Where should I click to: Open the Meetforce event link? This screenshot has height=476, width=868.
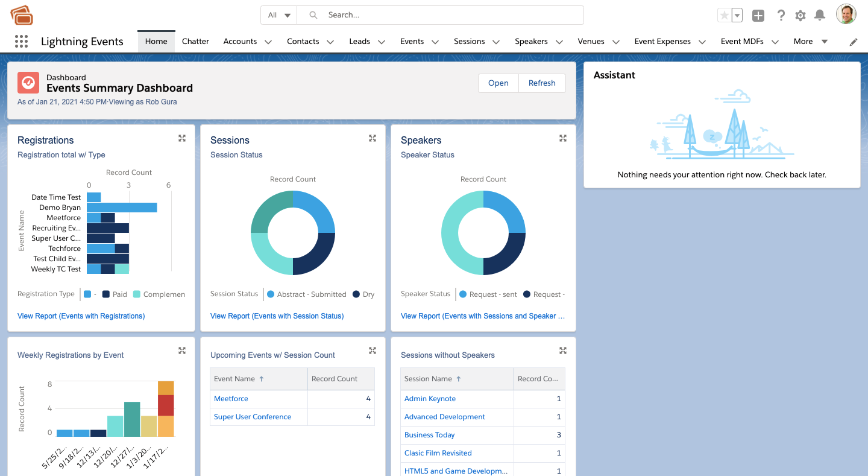point(231,399)
